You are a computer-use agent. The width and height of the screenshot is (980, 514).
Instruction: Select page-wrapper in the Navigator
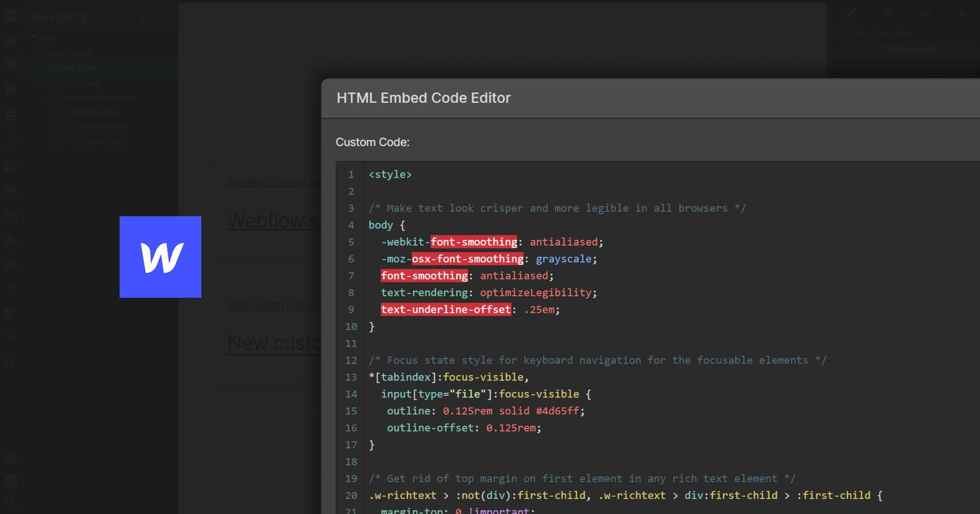[x=70, y=53]
